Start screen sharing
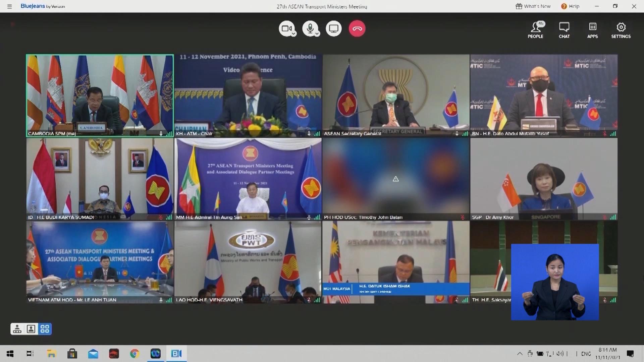The width and height of the screenshot is (644, 362). [333, 28]
